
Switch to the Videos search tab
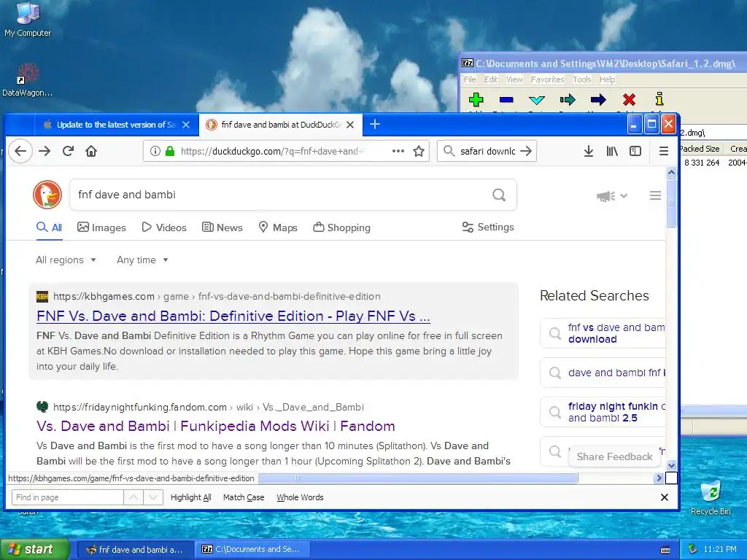(x=164, y=227)
